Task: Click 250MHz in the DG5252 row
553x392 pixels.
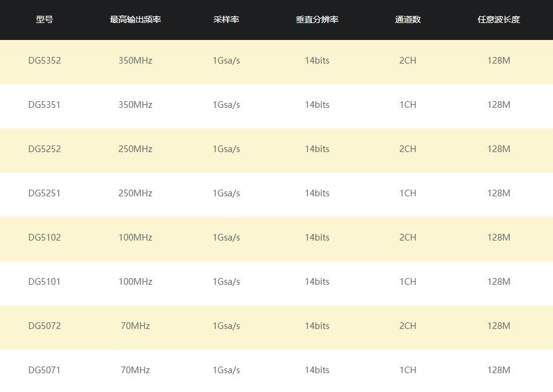Action: click(x=136, y=149)
